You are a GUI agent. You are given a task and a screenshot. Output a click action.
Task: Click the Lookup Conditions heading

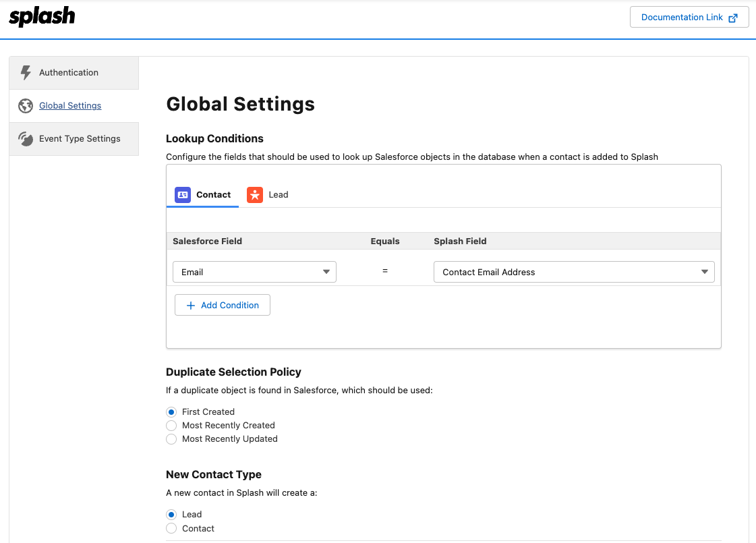[x=214, y=139]
